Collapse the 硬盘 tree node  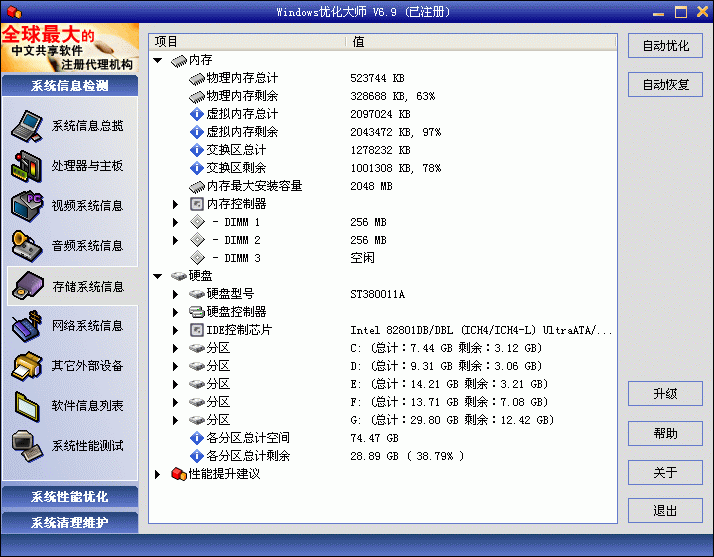pos(158,276)
